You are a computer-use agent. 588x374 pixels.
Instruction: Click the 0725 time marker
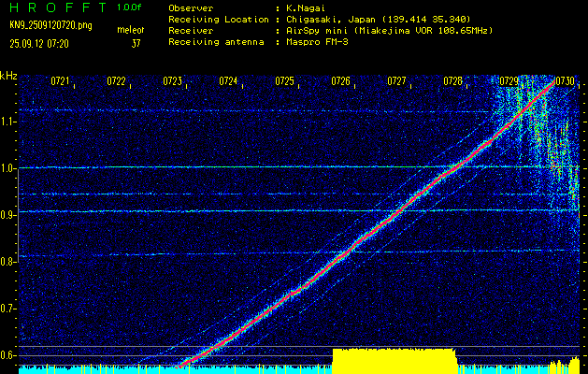pos(284,81)
